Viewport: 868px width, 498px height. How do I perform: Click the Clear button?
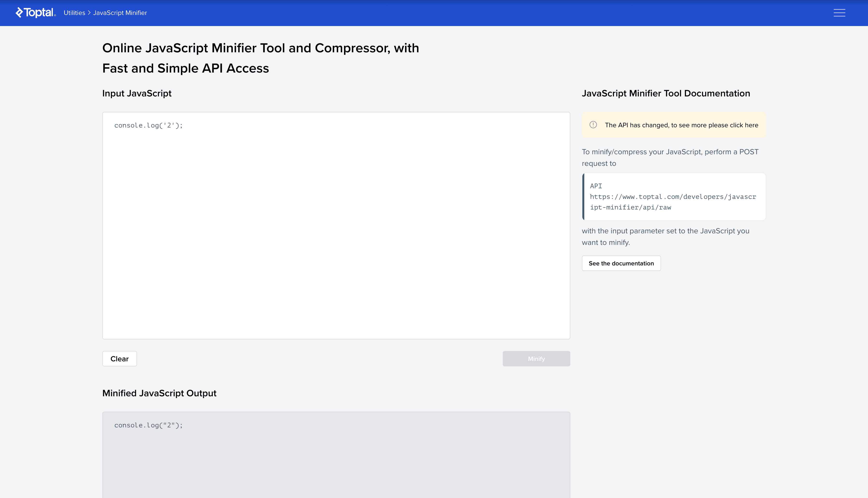pos(119,359)
